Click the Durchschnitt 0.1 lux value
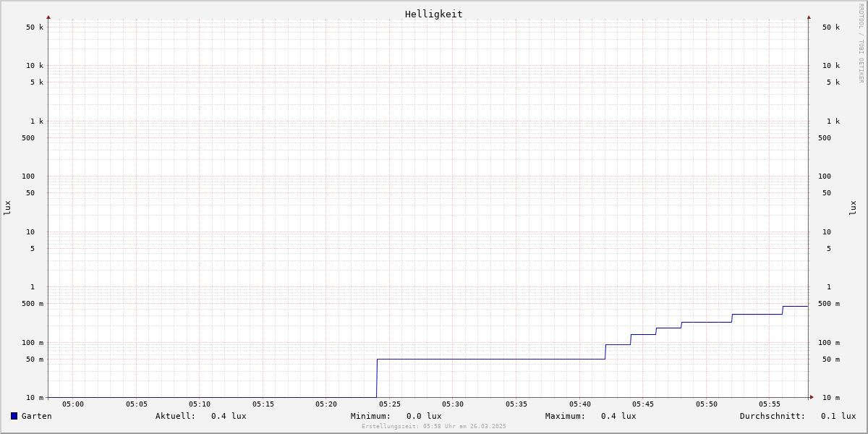Screen dimensions: 868x434 tap(838, 416)
